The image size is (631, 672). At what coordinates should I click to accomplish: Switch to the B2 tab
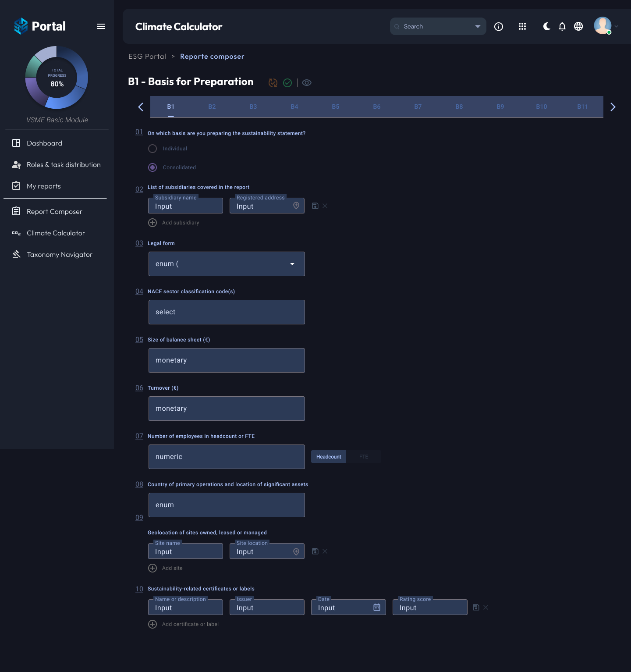(212, 107)
